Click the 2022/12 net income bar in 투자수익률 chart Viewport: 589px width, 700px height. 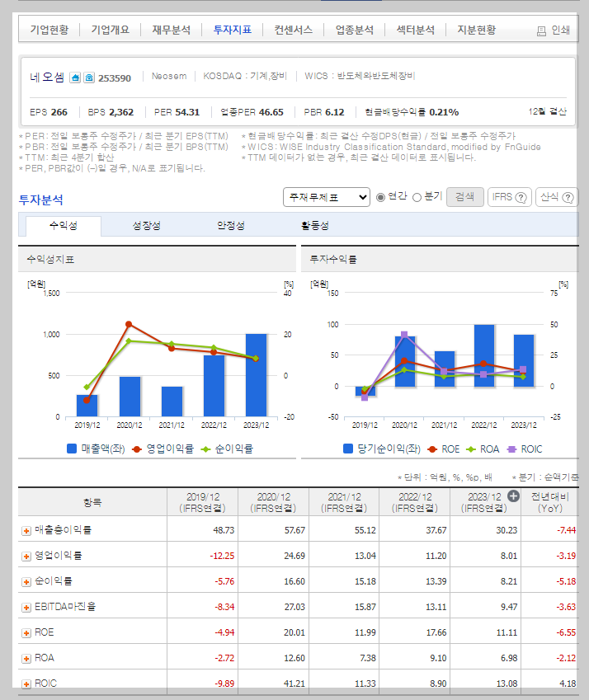pyautogui.click(x=484, y=355)
